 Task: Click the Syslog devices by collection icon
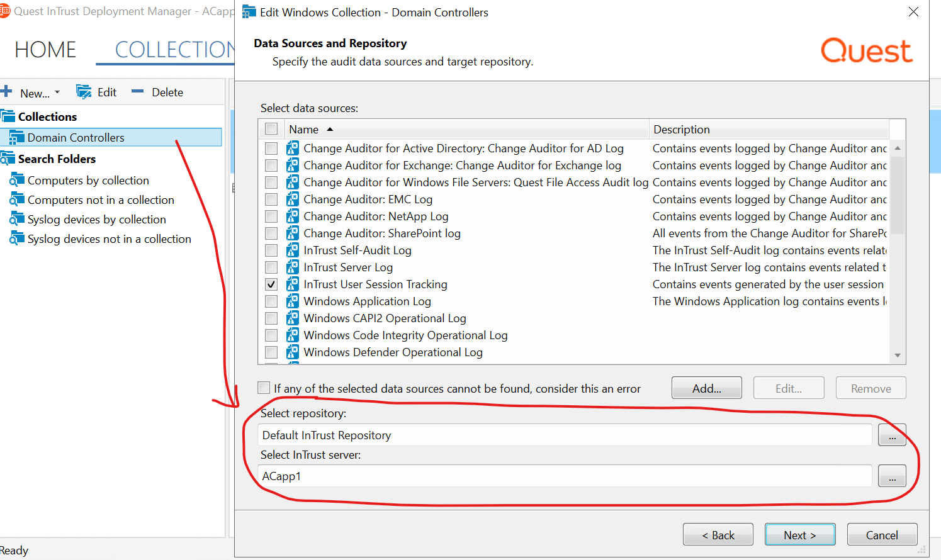17,219
